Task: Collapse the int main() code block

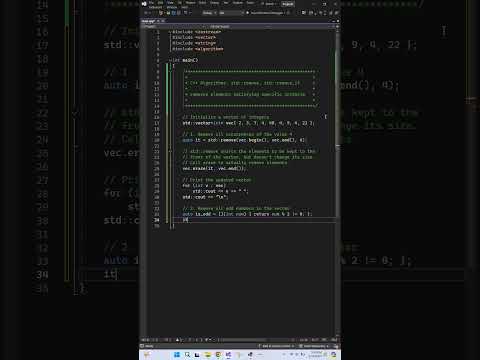Action: point(170,60)
